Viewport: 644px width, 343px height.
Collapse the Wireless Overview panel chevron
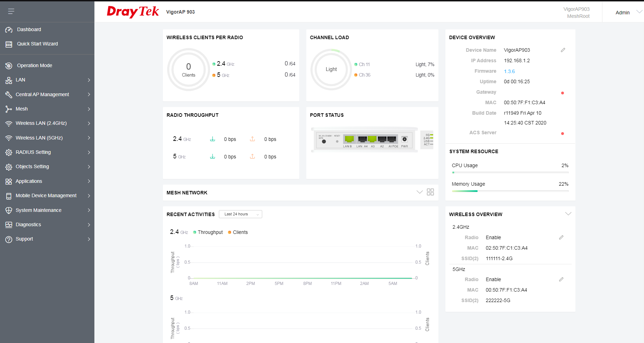pyautogui.click(x=568, y=214)
